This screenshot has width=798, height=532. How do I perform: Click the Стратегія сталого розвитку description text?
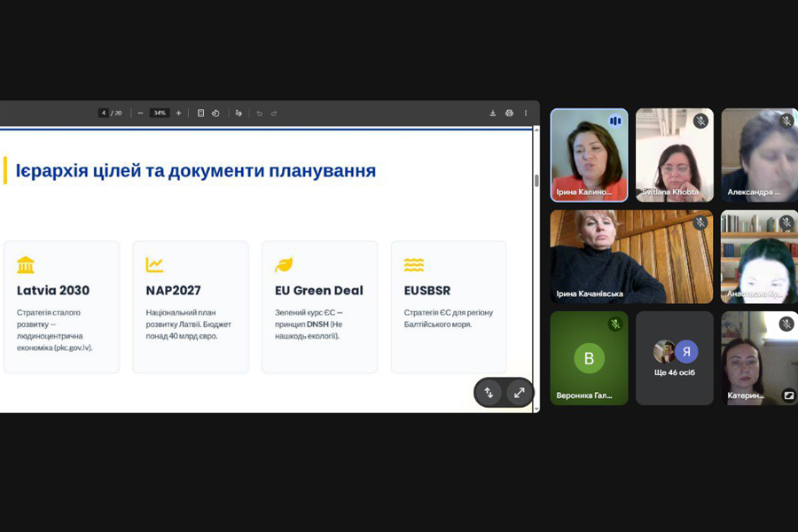point(54,330)
